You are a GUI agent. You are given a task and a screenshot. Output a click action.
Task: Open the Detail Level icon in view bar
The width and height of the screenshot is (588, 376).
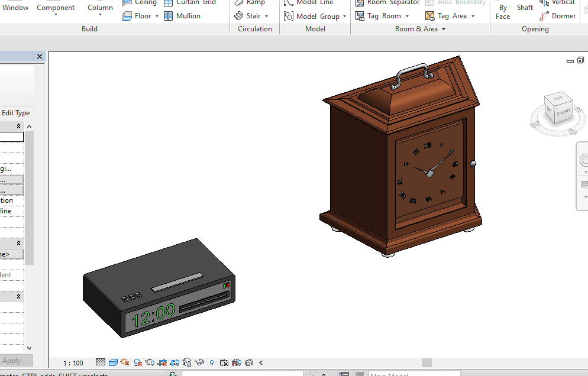[x=101, y=362]
